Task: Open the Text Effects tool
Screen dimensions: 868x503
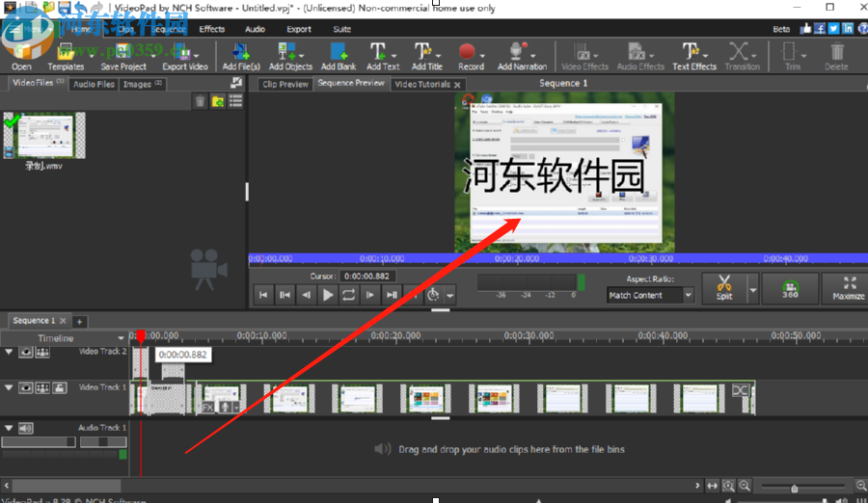Action: coord(694,56)
